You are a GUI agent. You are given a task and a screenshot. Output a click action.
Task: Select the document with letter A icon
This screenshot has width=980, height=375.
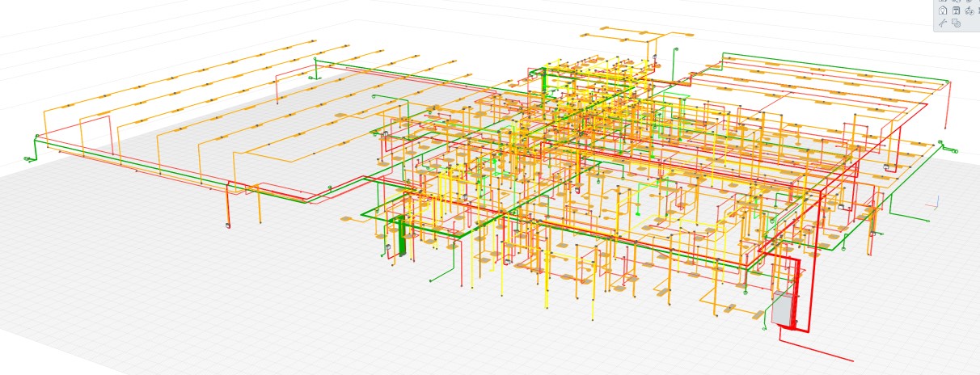956,11
